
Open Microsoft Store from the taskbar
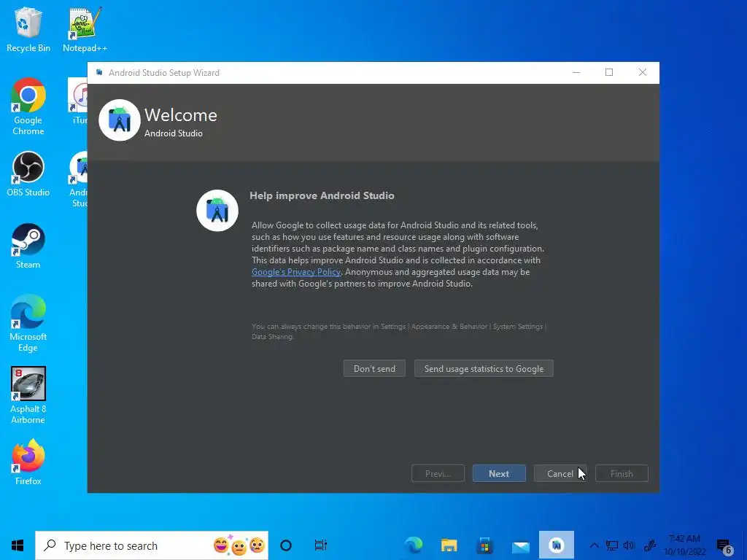click(x=484, y=545)
